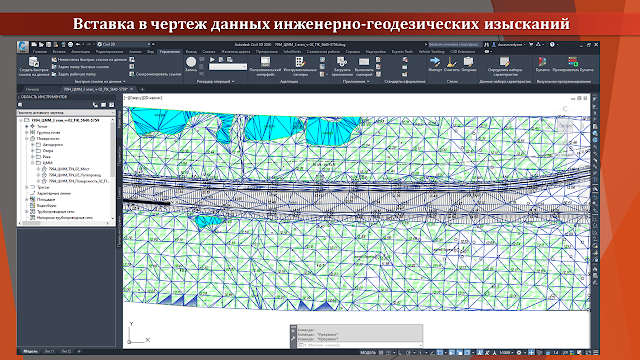Click the Play macro triangle icon
The image size is (640, 360).
212,60
